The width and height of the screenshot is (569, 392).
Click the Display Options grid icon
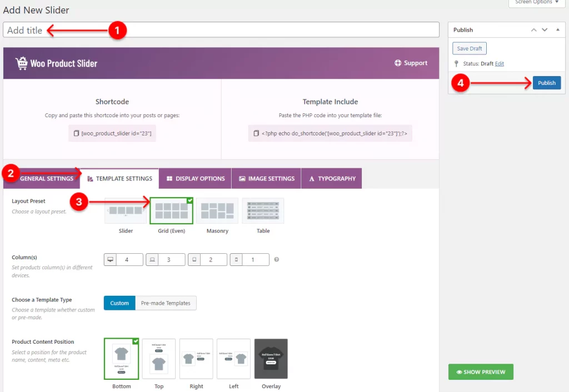169,178
